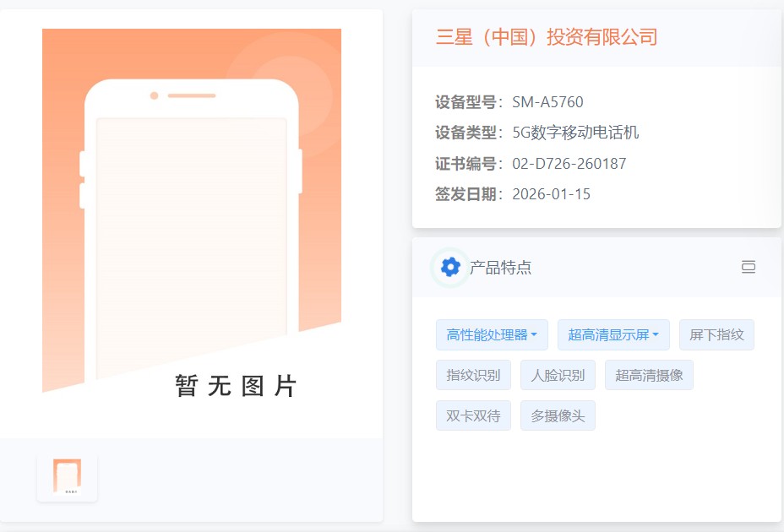This screenshot has width=784, height=532.
Task: Click the company info card header area
Action: [x=591, y=37]
